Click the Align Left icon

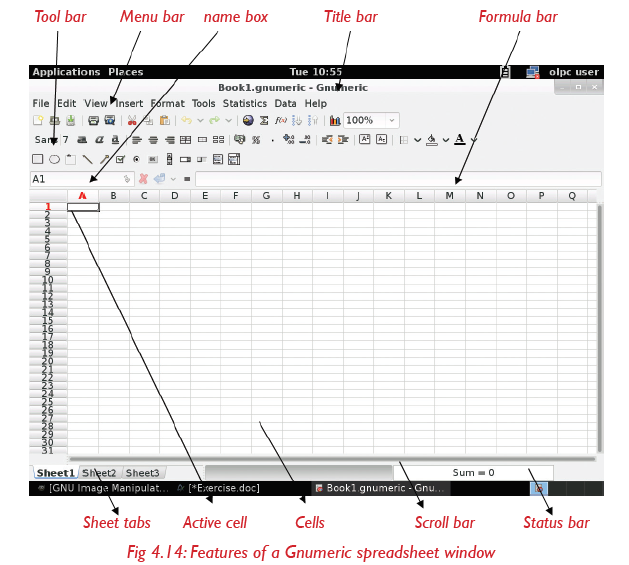[137, 140]
